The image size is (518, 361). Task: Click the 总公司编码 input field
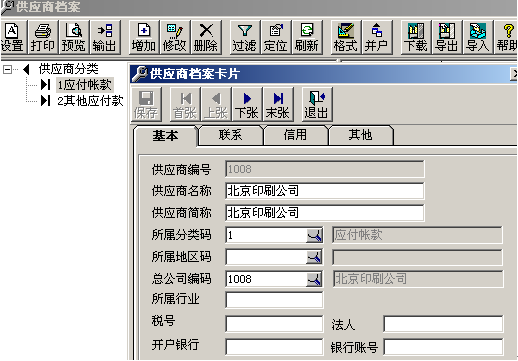pyautogui.click(x=266, y=279)
